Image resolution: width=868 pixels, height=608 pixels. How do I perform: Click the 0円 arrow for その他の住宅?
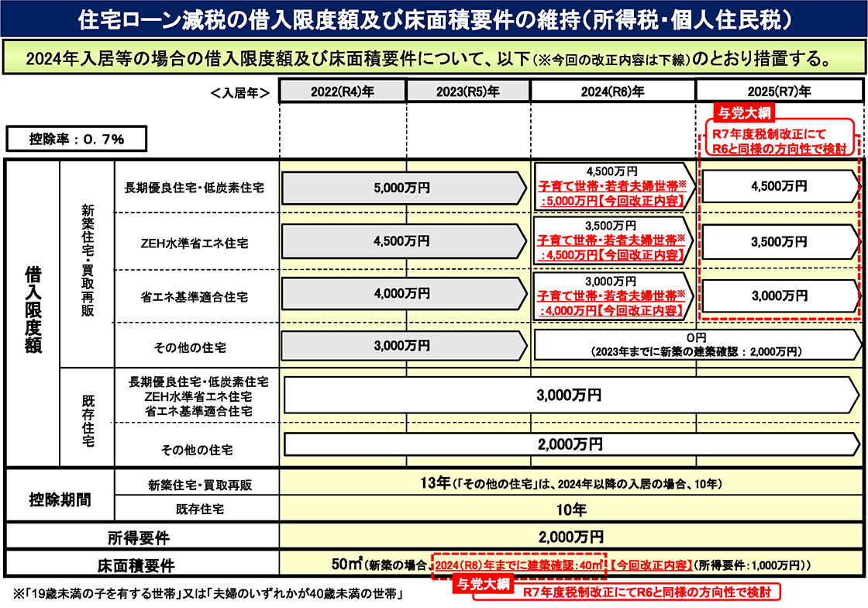point(694,345)
